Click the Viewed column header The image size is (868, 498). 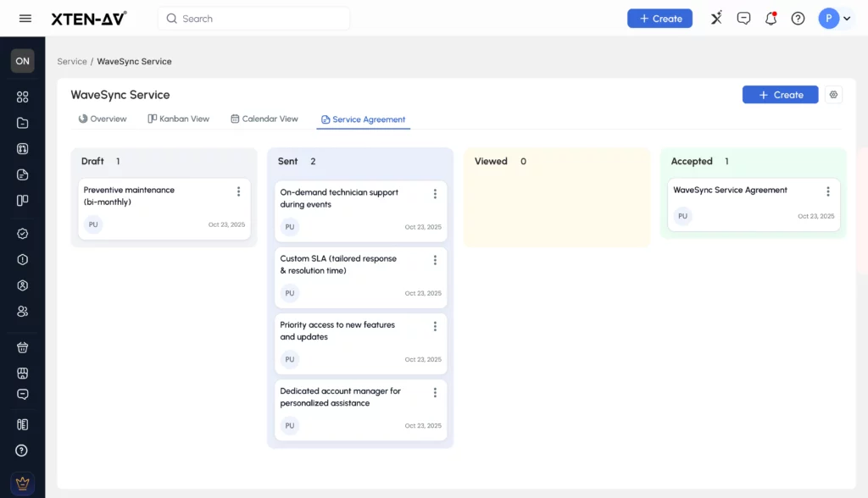(491, 161)
